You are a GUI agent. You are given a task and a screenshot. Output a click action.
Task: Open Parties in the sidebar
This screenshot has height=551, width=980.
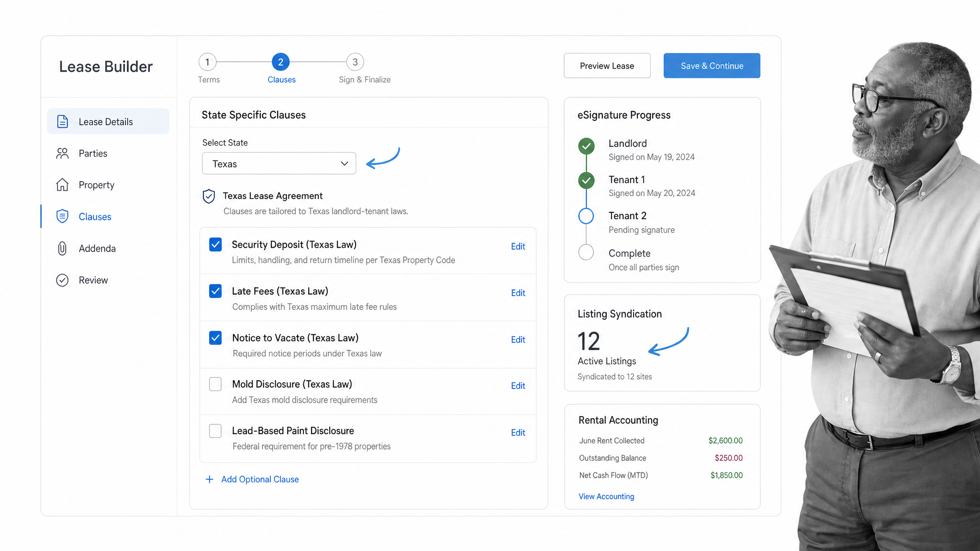click(x=108, y=154)
